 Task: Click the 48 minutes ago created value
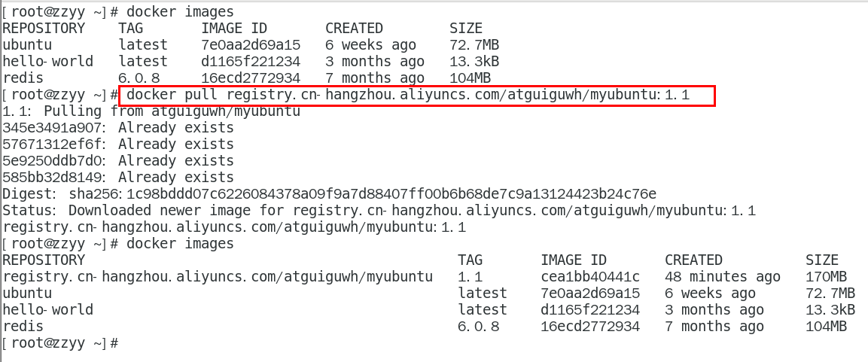tap(722, 277)
